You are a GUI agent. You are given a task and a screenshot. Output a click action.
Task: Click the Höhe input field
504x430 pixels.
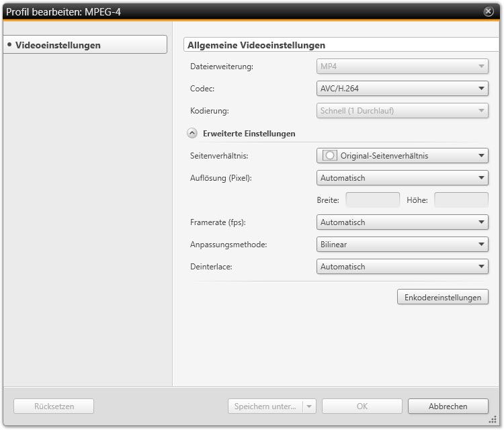tap(461, 200)
